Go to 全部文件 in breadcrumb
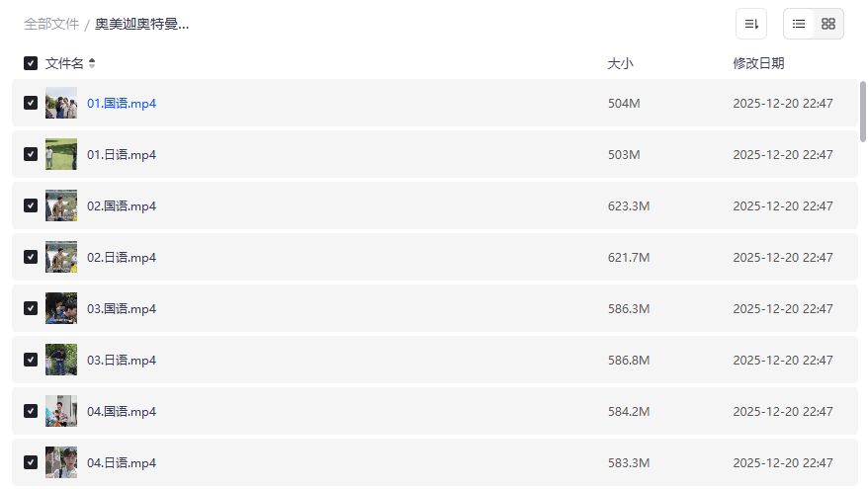The width and height of the screenshot is (868, 489). (x=51, y=24)
